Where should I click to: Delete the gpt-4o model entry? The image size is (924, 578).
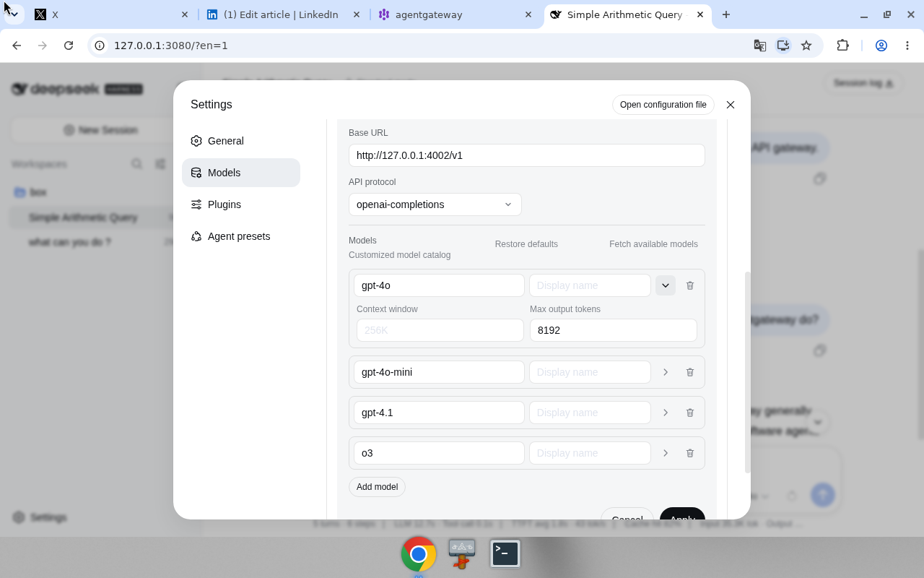pyautogui.click(x=690, y=285)
